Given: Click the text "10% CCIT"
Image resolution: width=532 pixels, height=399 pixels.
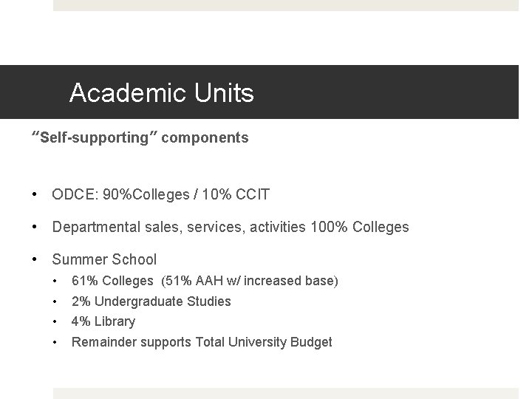Looking at the screenshot, I should (236, 194).
